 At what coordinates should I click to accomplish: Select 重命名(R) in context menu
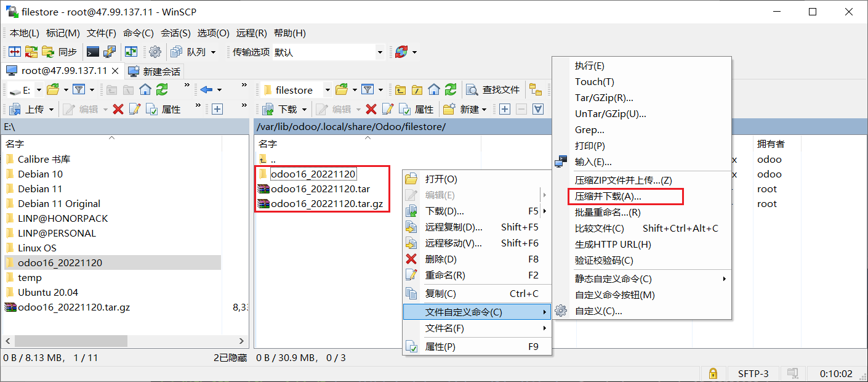coord(477,275)
